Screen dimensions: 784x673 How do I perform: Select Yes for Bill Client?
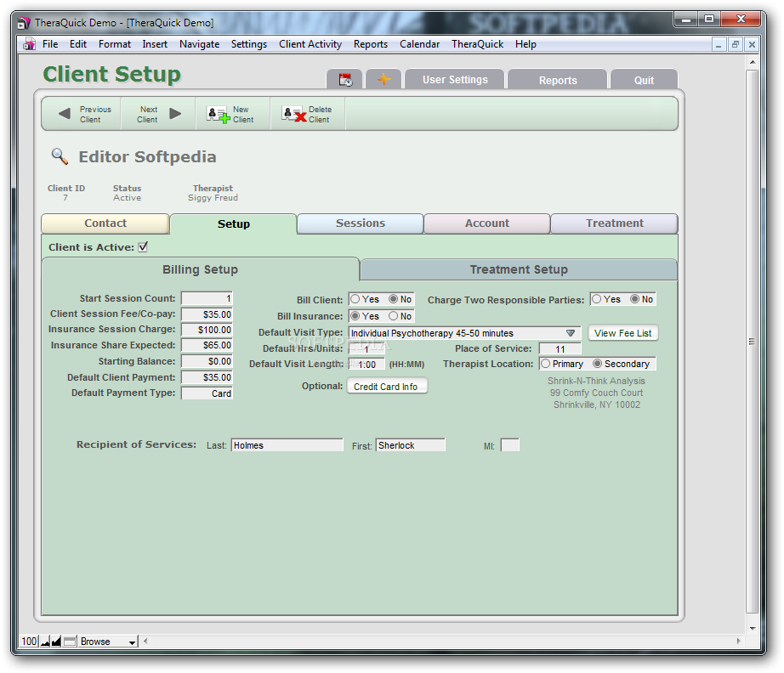click(x=355, y=299)
